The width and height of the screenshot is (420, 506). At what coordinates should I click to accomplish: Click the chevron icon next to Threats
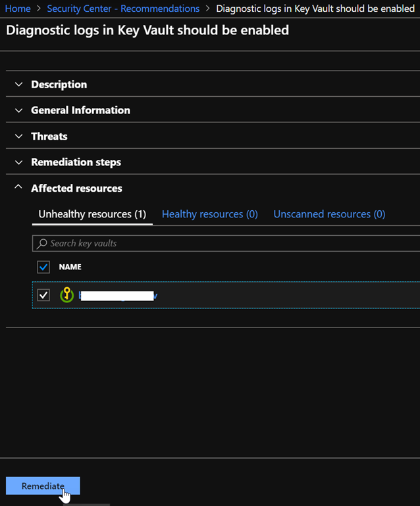click(18, 136)
